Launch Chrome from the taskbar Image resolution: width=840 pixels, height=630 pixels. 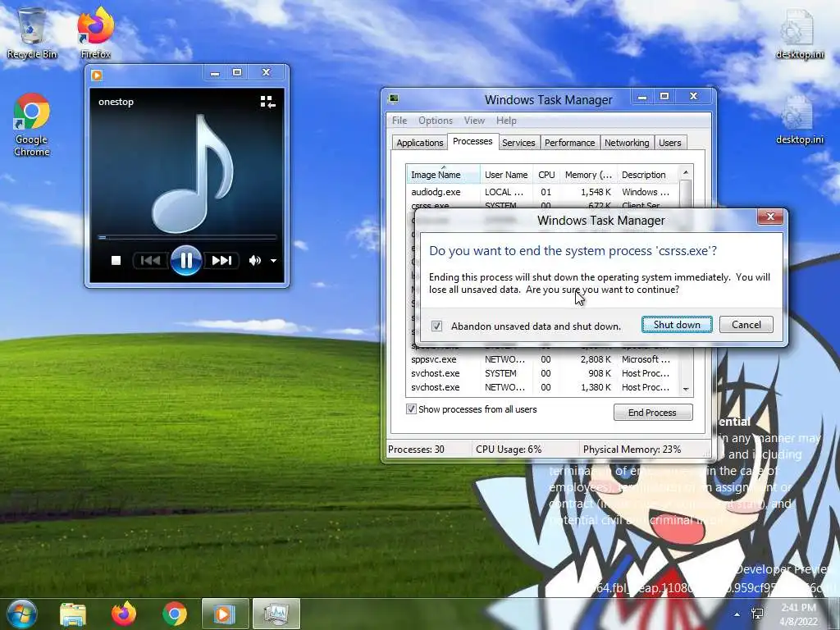click(x=175, y=614)
